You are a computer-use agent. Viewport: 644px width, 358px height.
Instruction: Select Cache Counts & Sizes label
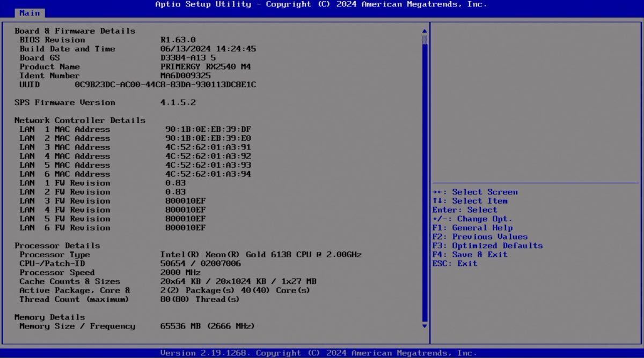click(x=70, y=281)
